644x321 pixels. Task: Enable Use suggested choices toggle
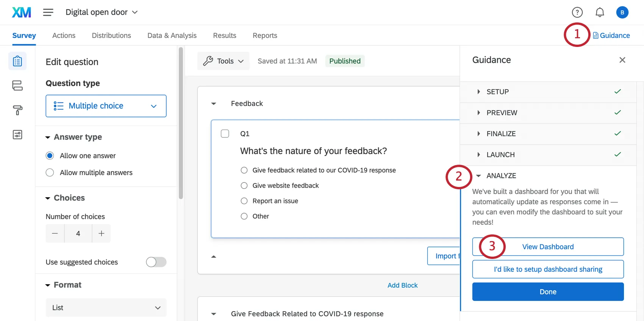click(x=156, y=262)
